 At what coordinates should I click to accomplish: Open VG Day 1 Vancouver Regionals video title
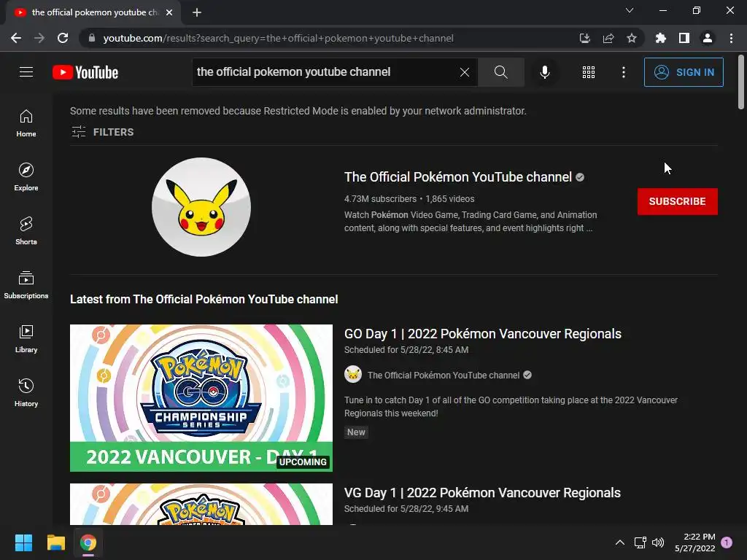[x=482, y=493]
